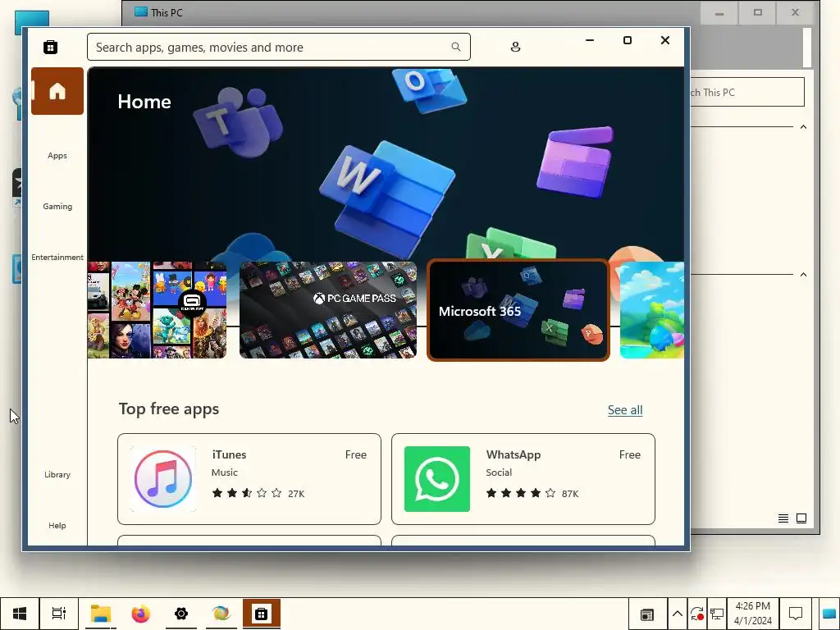Open Task View on the taskbar
Viewport: 840px width, 630px height.
click(x=59, y=614)
